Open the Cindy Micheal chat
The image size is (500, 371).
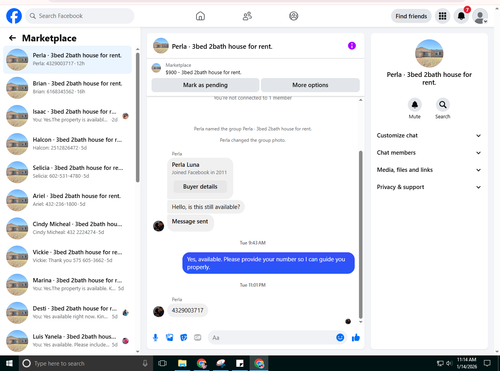(67, 228)
